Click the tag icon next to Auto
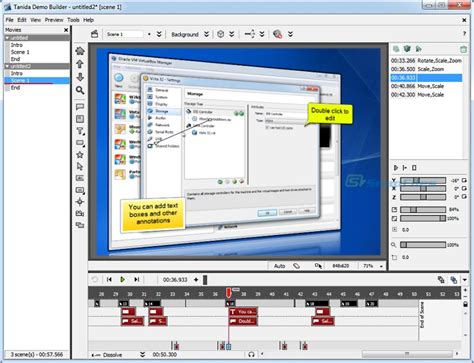 coord(296,266)
